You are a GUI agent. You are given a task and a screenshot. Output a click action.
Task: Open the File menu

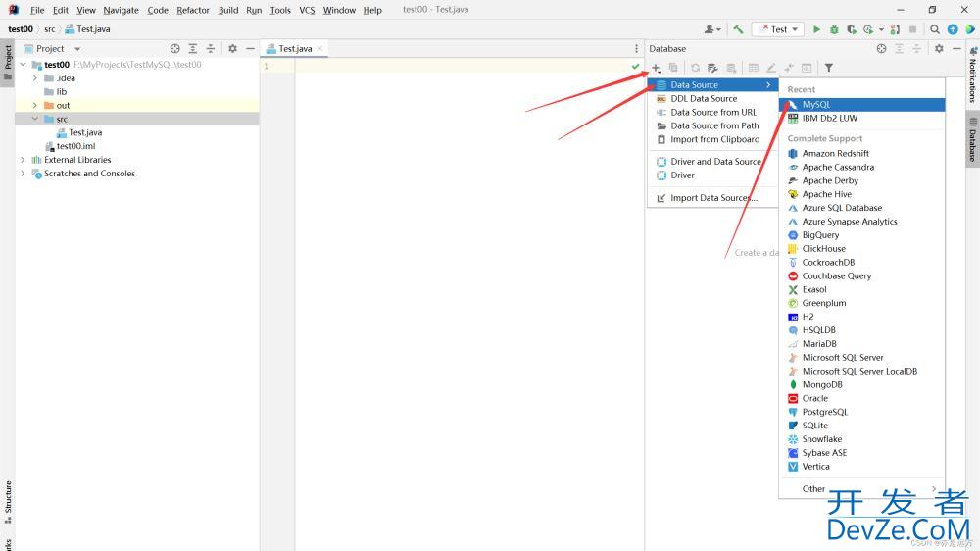tap(37, 10)
